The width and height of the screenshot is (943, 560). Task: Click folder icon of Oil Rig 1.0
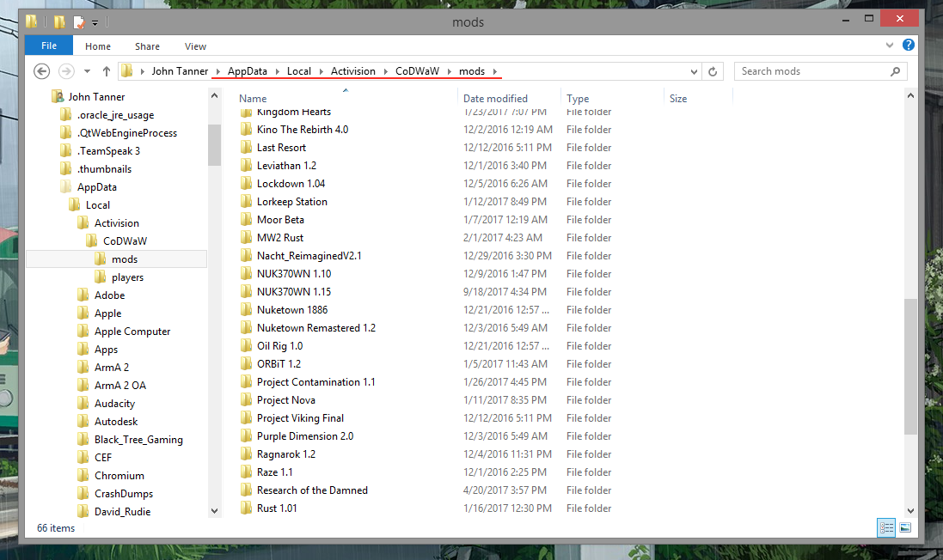click(246, 345)
